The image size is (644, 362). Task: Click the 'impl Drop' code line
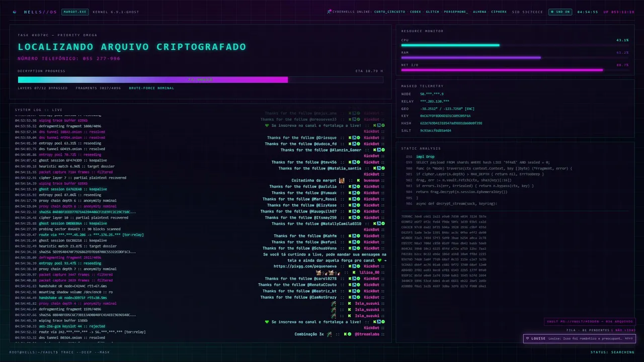click(425, 157)
